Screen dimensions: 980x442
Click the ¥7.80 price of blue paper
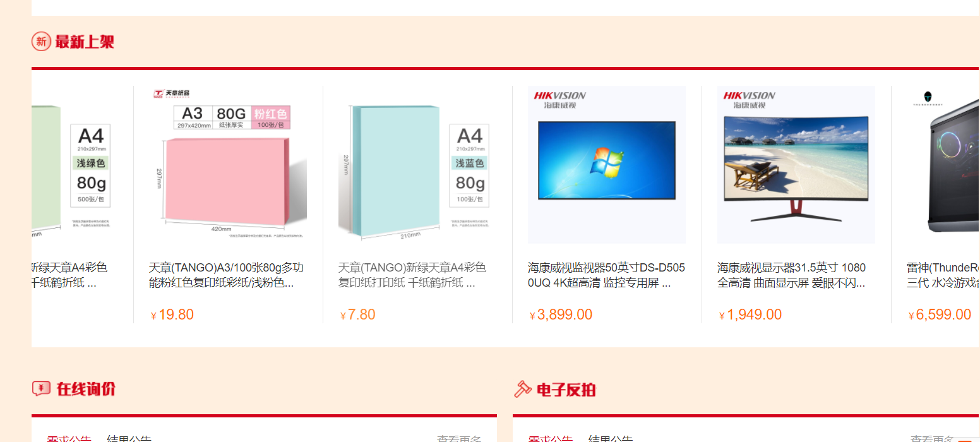357,314
